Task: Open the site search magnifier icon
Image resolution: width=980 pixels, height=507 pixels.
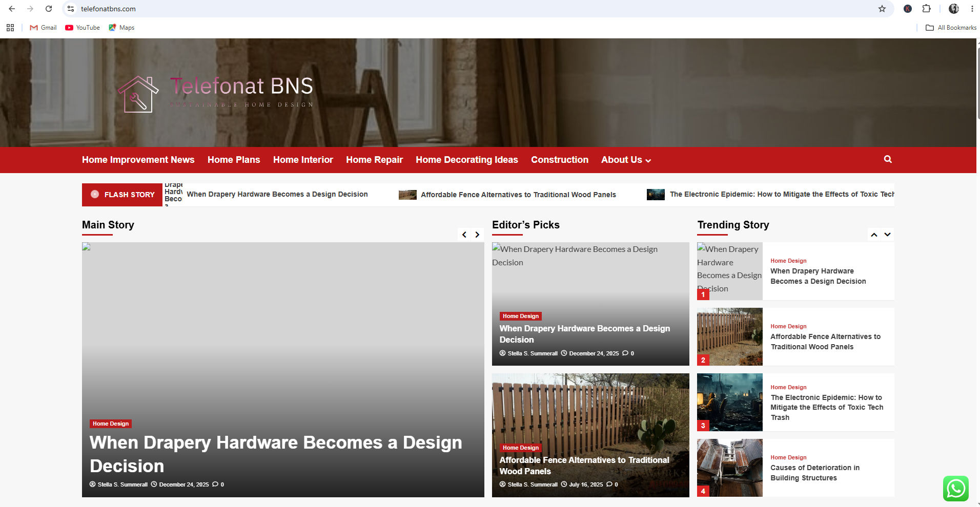Action: pos(888,159)
